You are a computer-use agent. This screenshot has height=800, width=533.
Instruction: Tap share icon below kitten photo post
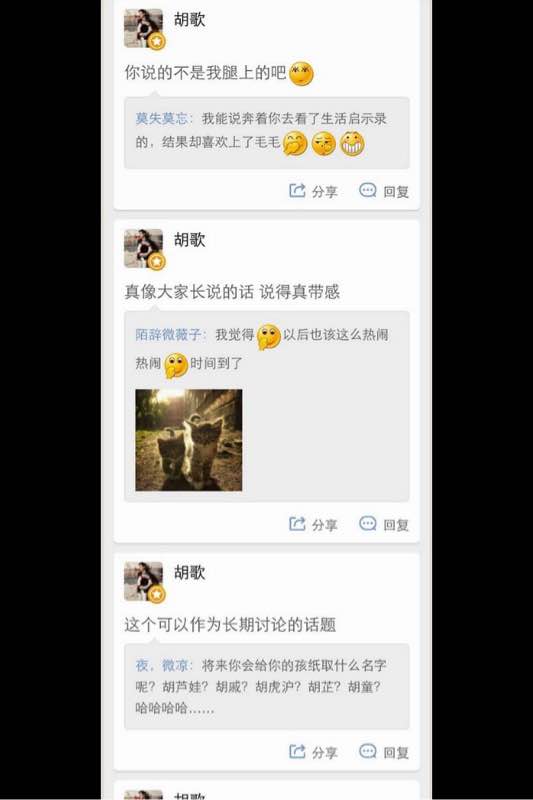(x=297, y=523)
